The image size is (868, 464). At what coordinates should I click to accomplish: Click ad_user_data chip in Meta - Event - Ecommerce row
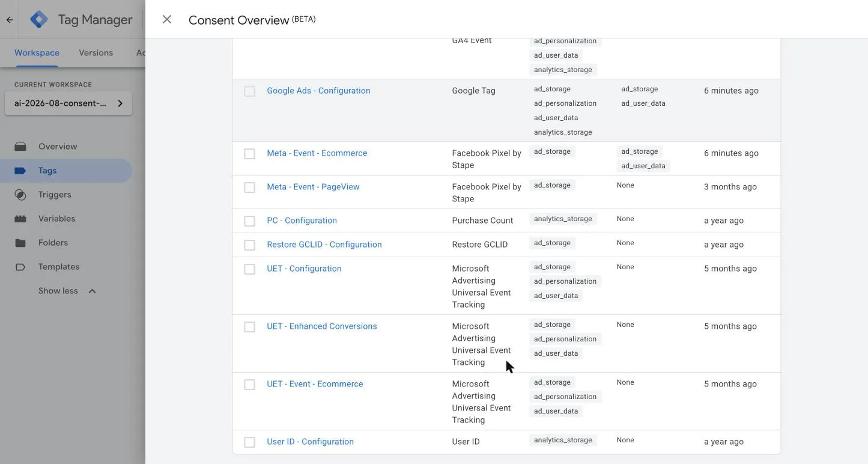[643, 166]
